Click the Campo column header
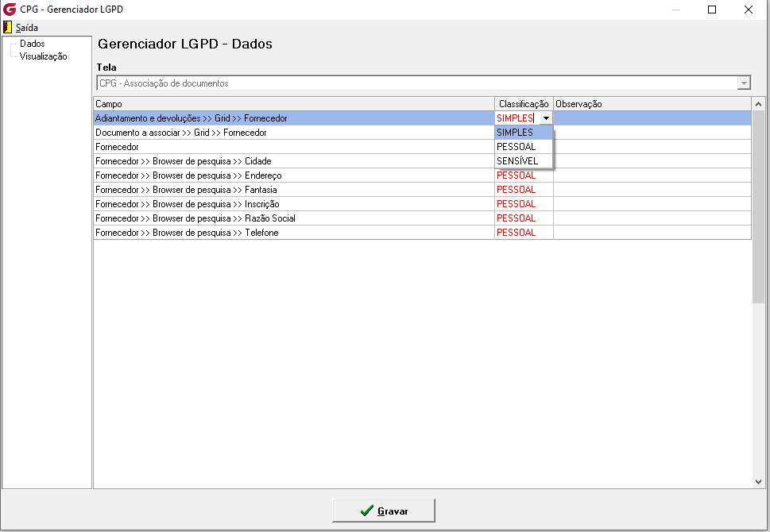 (x=294, y=104)
